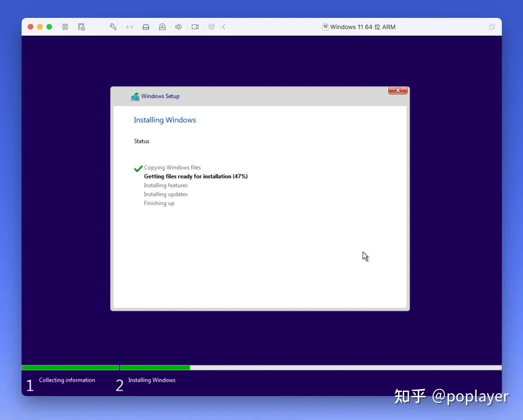The width and height of the screenshot is (523, 420).
Task: Click the CD/DVD drive icon in toolbar
Action: [162, 27]
